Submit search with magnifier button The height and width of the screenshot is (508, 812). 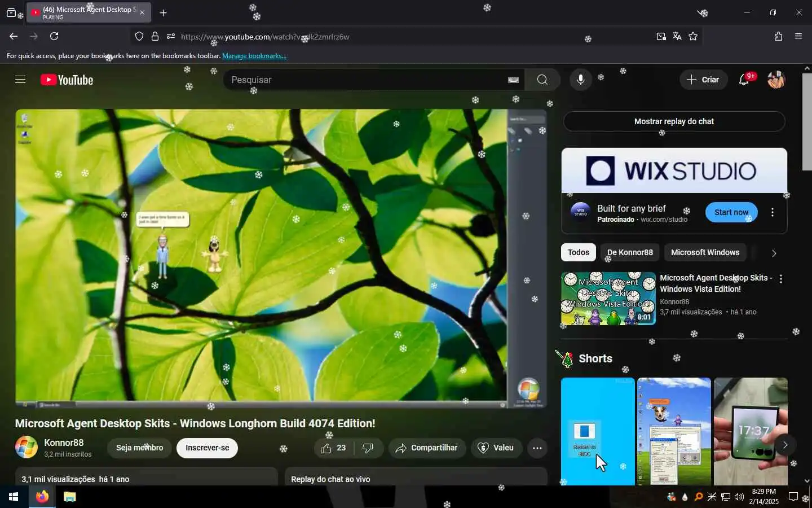point(542,80)
